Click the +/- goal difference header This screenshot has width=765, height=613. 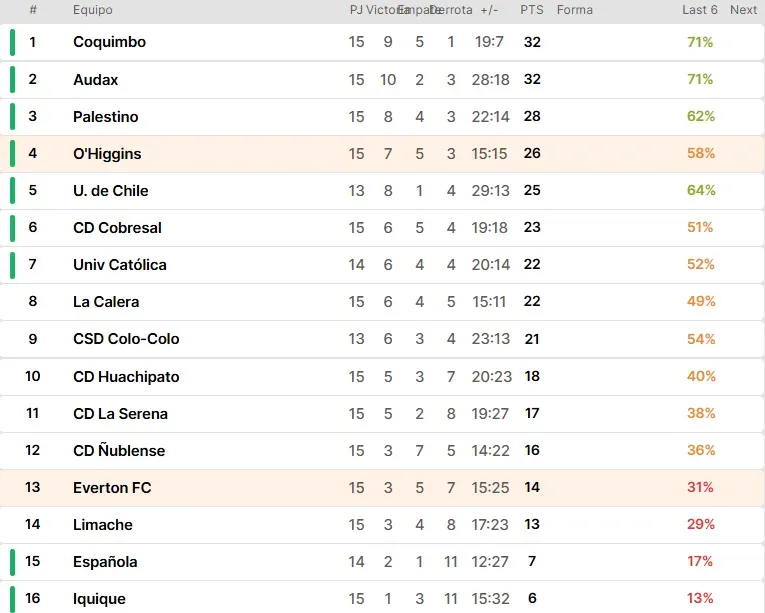489,10
